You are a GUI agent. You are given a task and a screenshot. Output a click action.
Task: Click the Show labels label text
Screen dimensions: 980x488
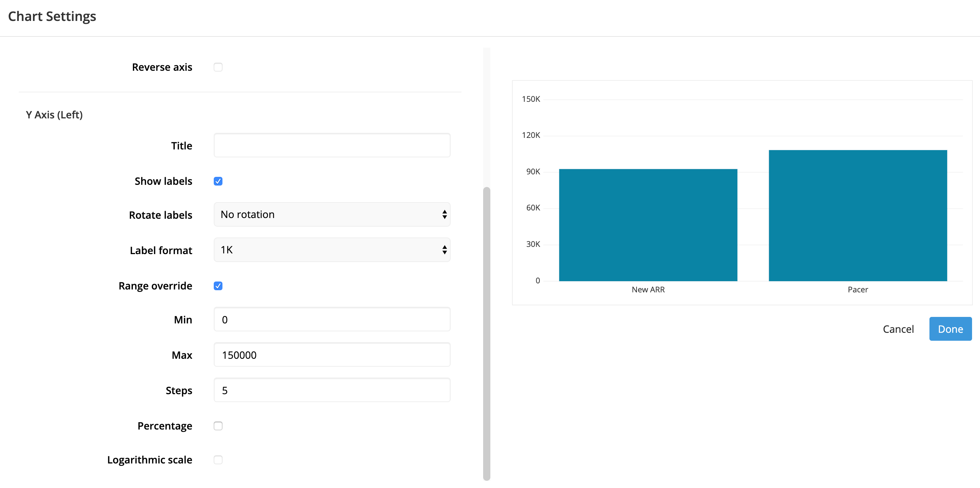click(163, 182)
